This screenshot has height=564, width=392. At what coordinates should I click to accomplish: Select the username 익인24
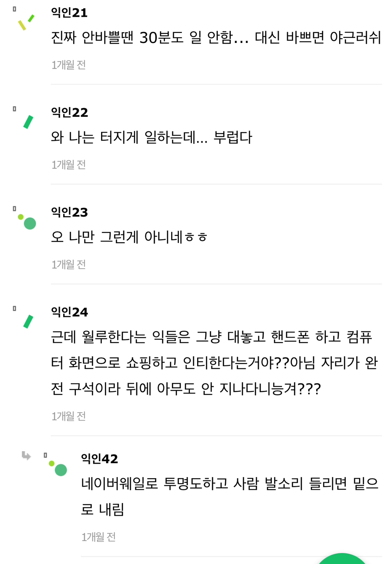coord(69,312)
